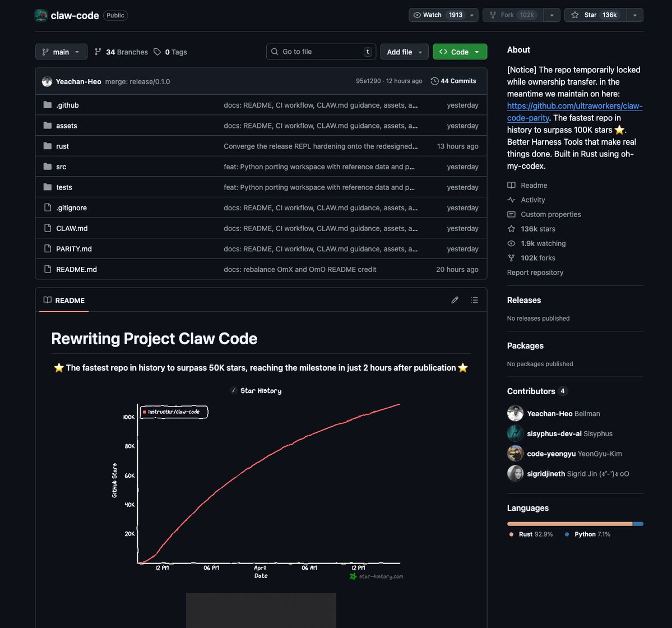Open the green Code dropdown
The width and height of the screenshot is (672, 628).
point(460,52)
